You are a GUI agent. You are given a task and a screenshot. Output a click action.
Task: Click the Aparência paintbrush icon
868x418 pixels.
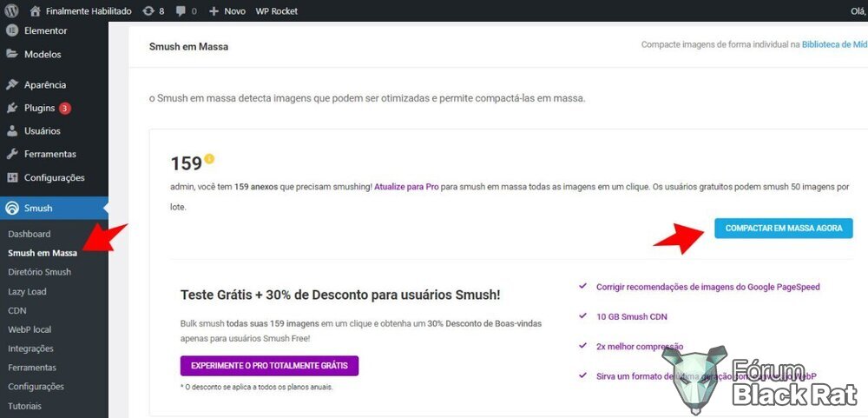pyautogui.click(x=11, y=85)
